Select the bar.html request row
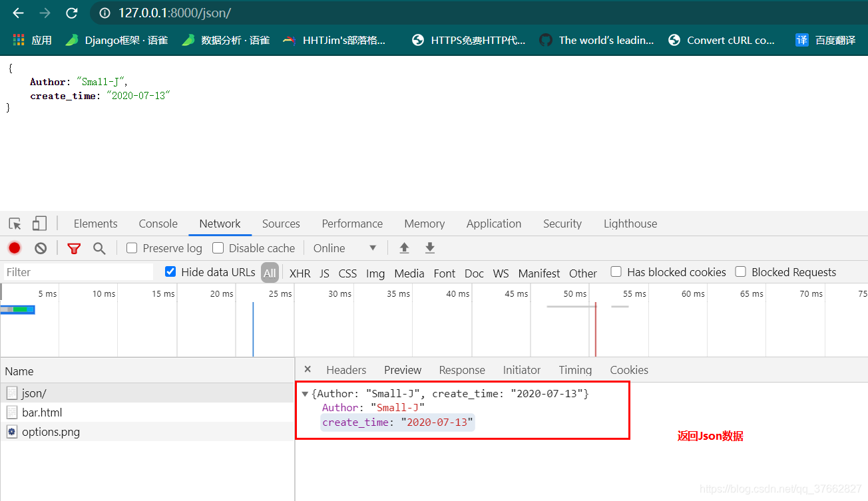The width and height of the screenshot is (868, 501). pyautogui.click(x=147, y=413)
